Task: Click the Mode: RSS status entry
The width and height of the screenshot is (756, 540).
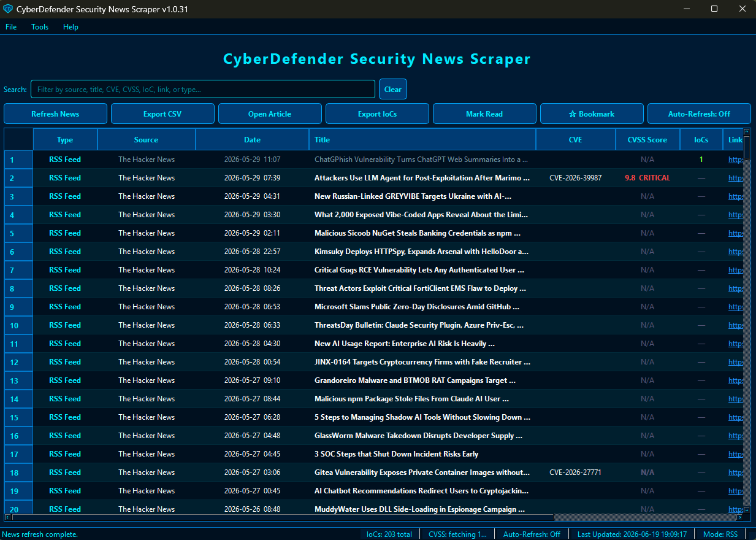Action: pyautogui.click(x=720, y=534)
